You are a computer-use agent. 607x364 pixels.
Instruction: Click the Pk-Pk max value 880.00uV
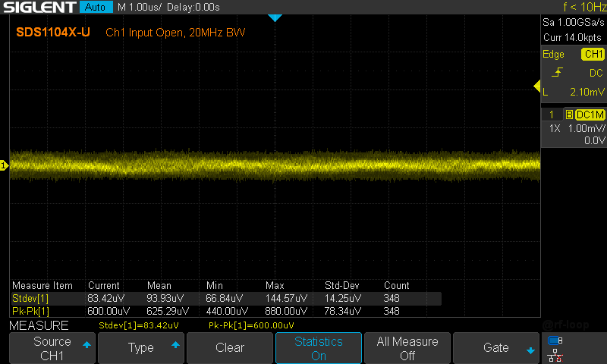point(286,311)
